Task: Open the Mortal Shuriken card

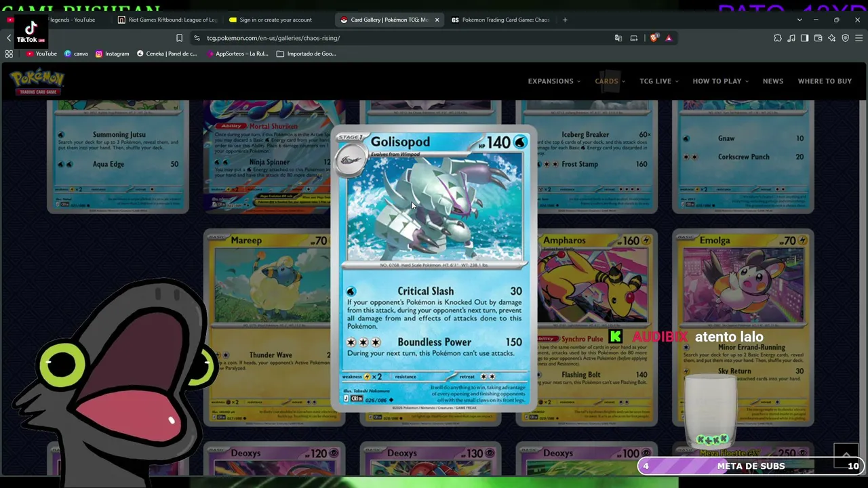Action: 267,157
